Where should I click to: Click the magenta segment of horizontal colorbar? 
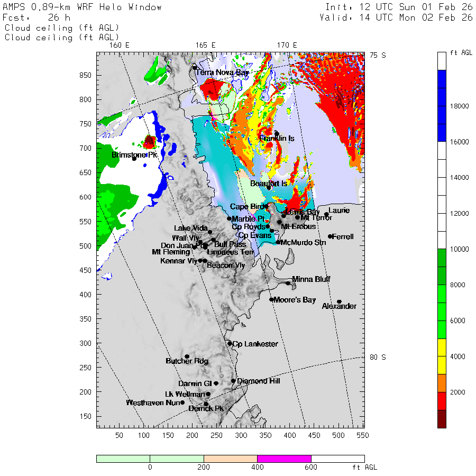click(x=284, y=459)
